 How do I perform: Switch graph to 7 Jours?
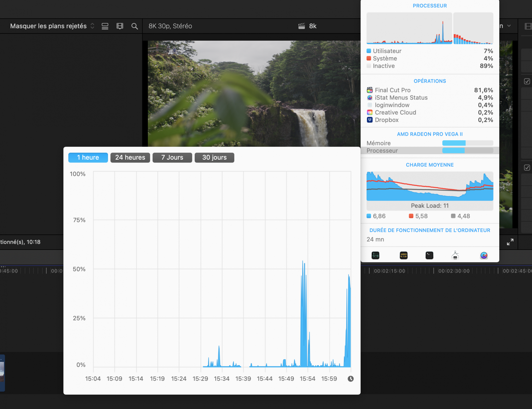[x=172, y=158]
